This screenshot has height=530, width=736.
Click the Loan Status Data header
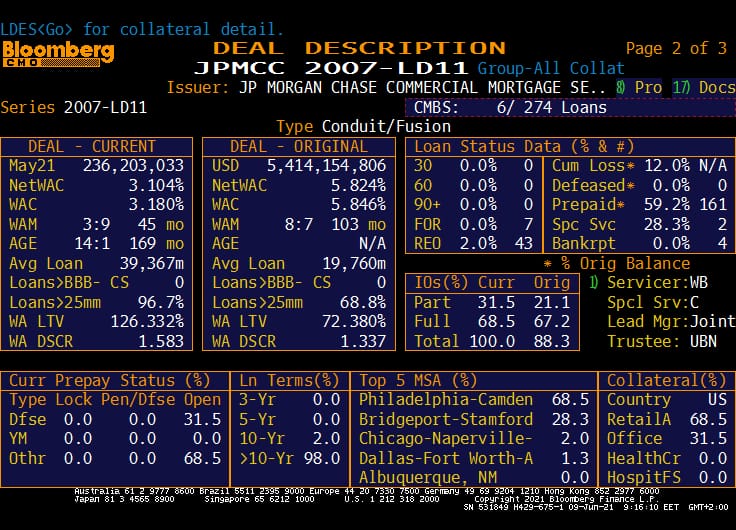[x=524, y=146]
